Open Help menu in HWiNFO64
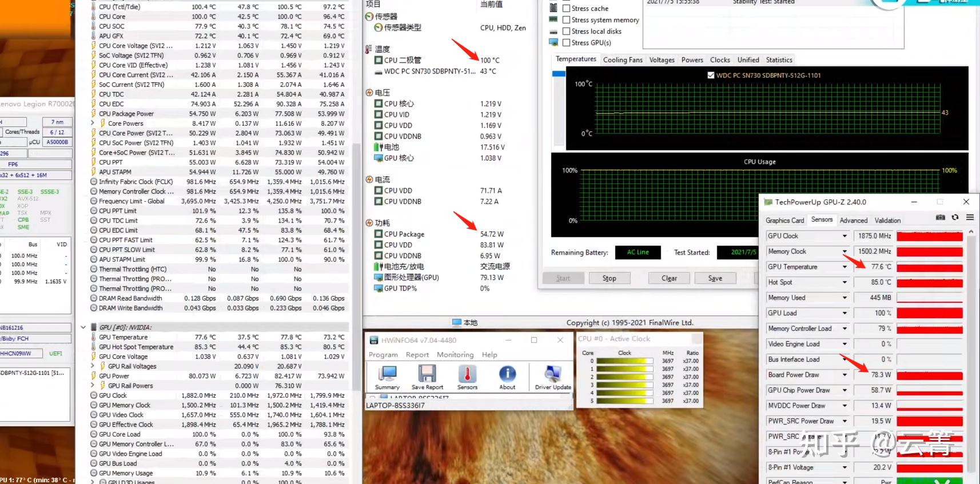Screen dimensions: 980x484 [489, 355]
